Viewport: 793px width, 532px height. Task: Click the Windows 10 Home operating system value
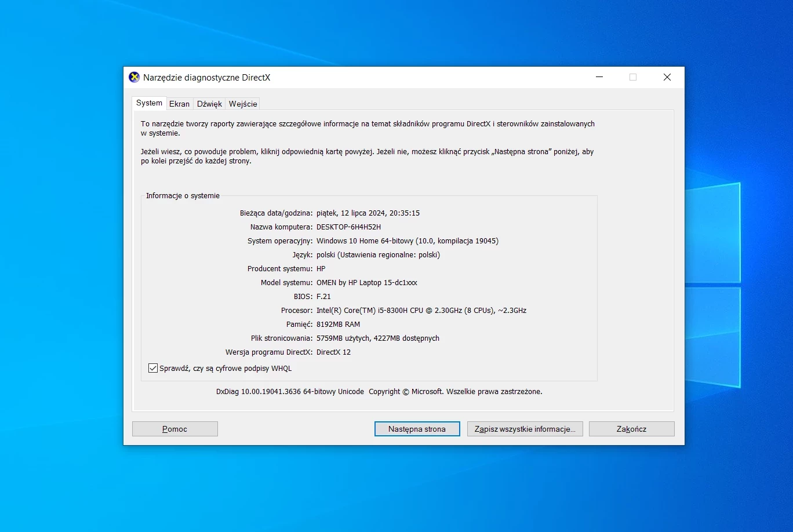(408, 241)
